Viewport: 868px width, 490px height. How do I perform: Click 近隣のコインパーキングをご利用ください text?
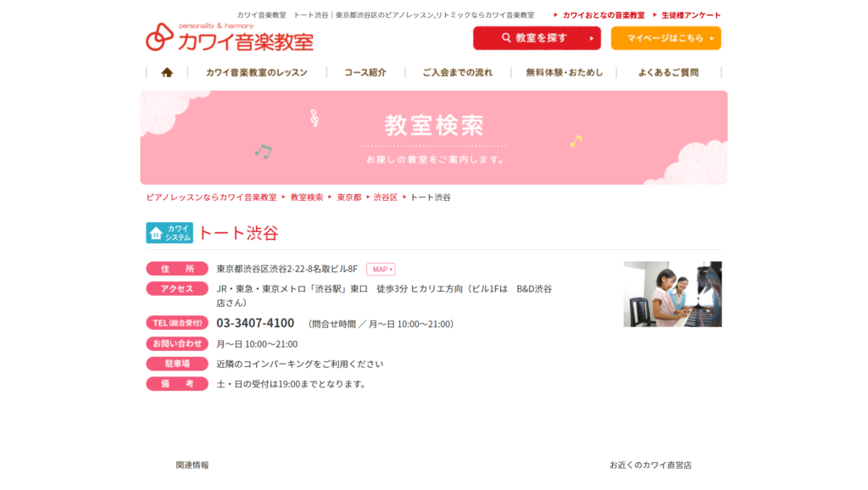299,365
